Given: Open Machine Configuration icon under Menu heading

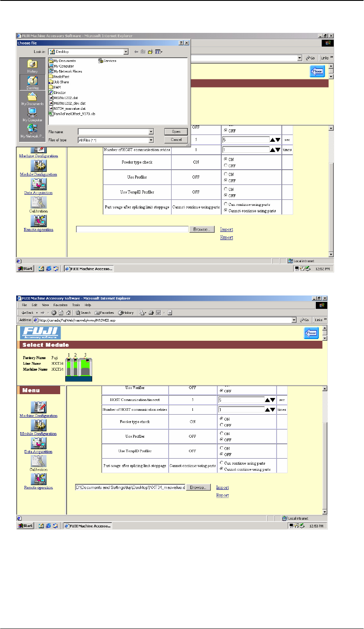Looking at the screenshot, I should tap(38, 407).
